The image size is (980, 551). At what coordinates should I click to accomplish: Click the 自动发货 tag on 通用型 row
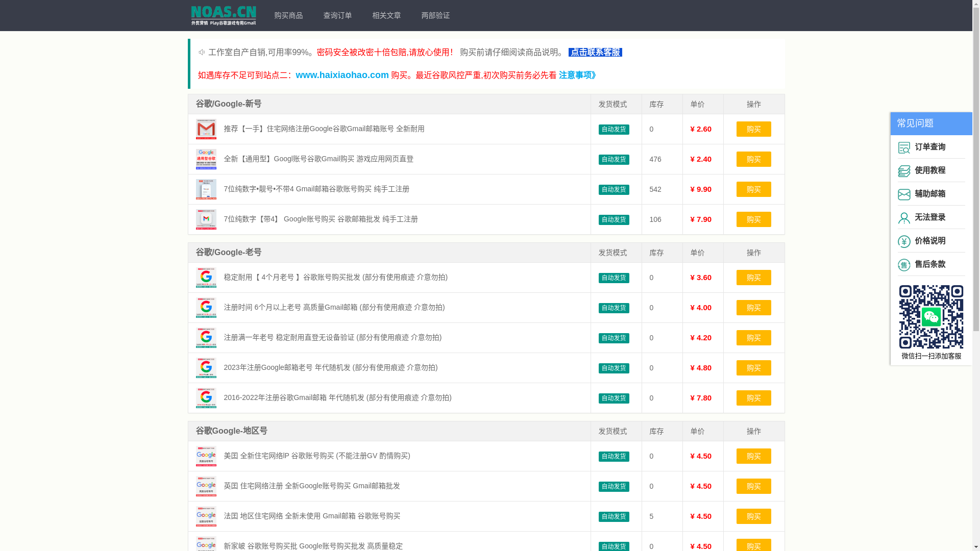pyautogui.click(x=614, y=159)
